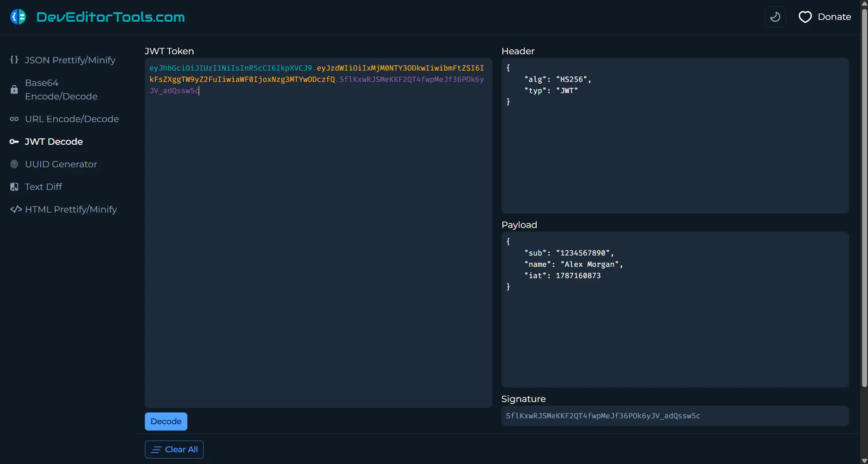Click the Signature output field
Viewport: 868px width, 464px height.
[x=675, y=416]
